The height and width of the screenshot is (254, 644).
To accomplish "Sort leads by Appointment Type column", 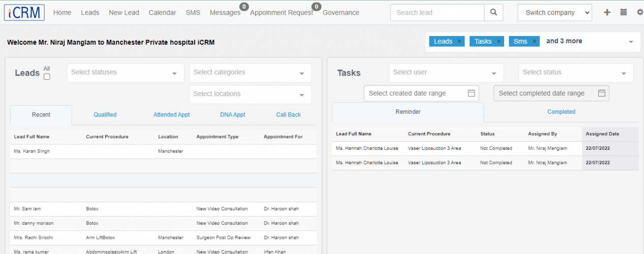I will click(218, 137).
